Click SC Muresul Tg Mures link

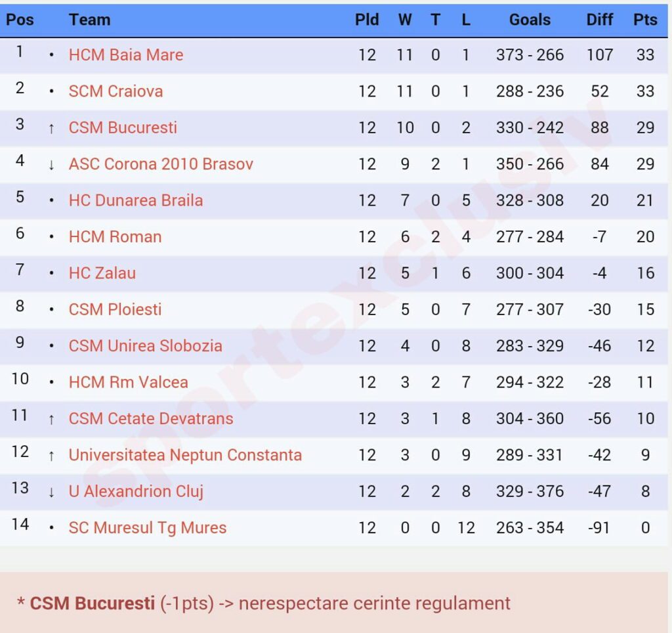tap(148, 528)
